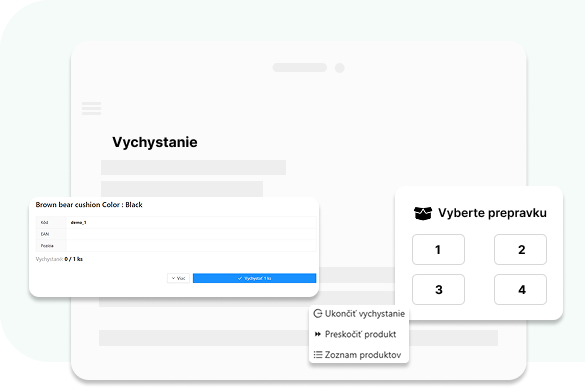Click the EAN row label
586x388 pixels.
click(45, 234)
